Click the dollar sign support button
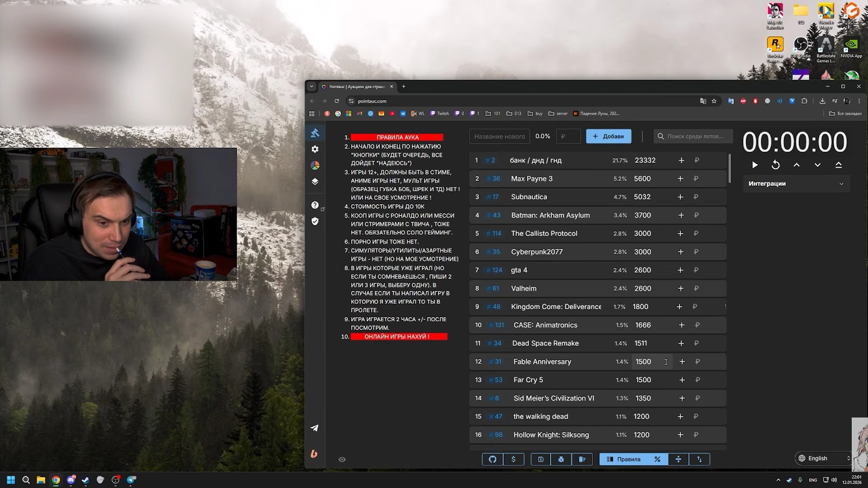 (x=514, y=459)
